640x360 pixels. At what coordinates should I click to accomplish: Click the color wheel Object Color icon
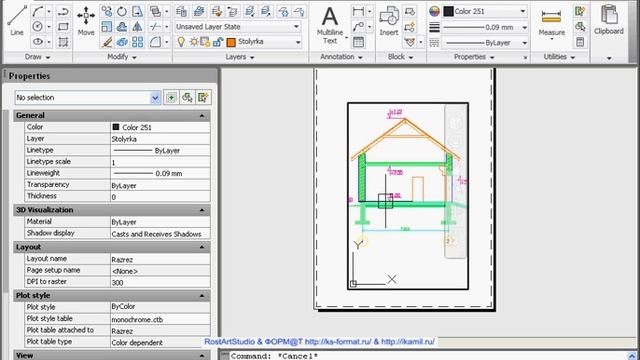pos(434,11)
